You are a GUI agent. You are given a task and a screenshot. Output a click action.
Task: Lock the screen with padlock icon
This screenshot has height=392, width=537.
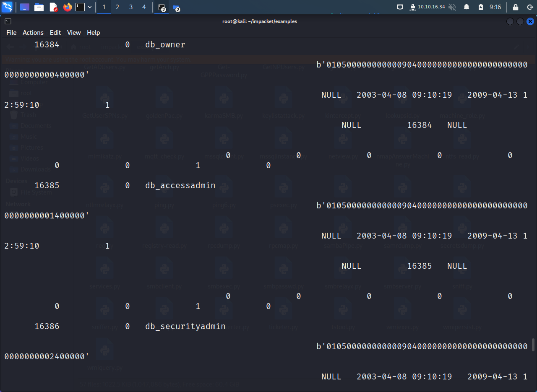tap(516, 7)
